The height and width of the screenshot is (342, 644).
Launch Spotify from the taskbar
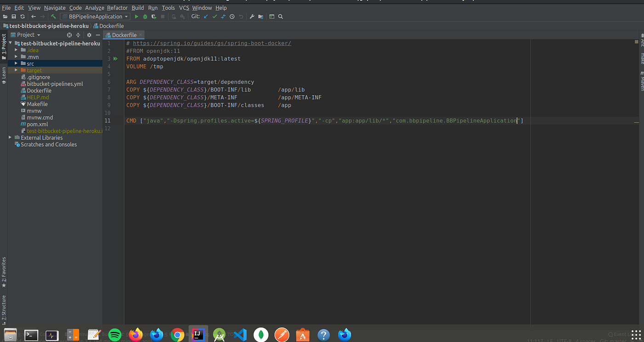coord(115,335)
